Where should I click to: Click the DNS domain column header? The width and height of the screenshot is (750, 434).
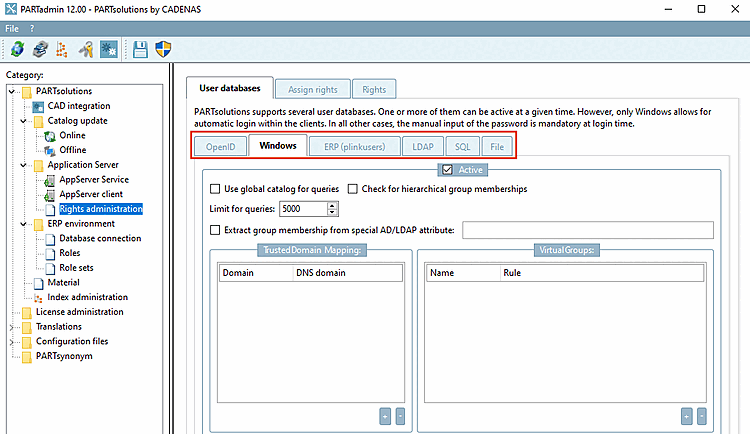348,273
